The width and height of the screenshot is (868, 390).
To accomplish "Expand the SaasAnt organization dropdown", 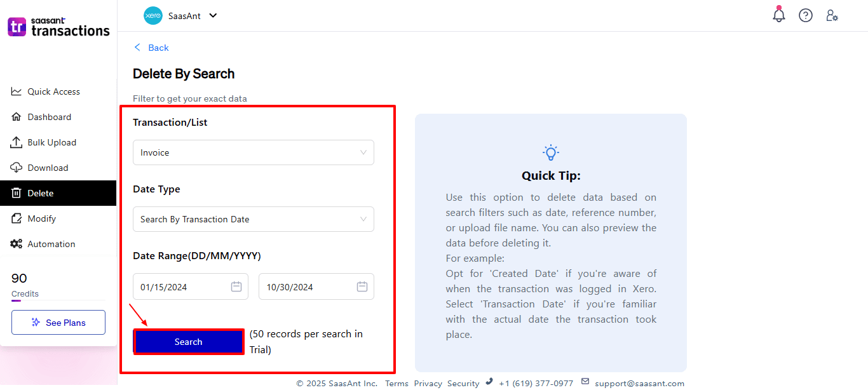I will (213, 16).
